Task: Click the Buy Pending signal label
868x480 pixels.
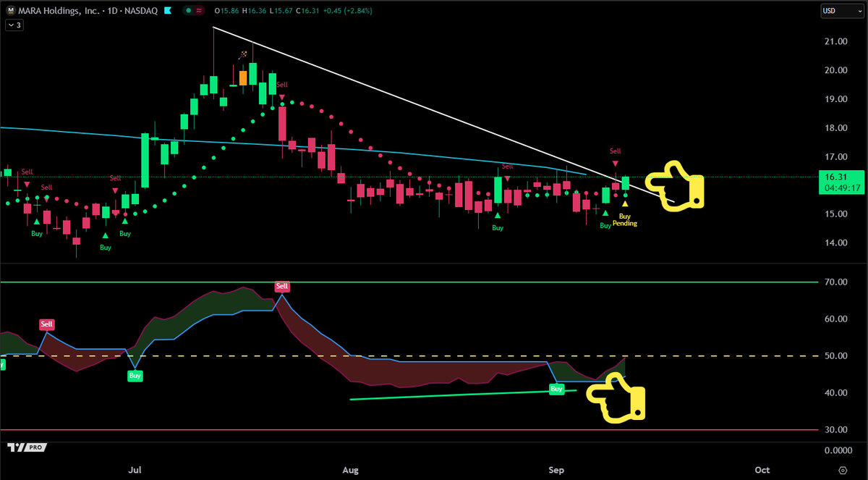Action: pyautogui.click(x=625, y=220)
